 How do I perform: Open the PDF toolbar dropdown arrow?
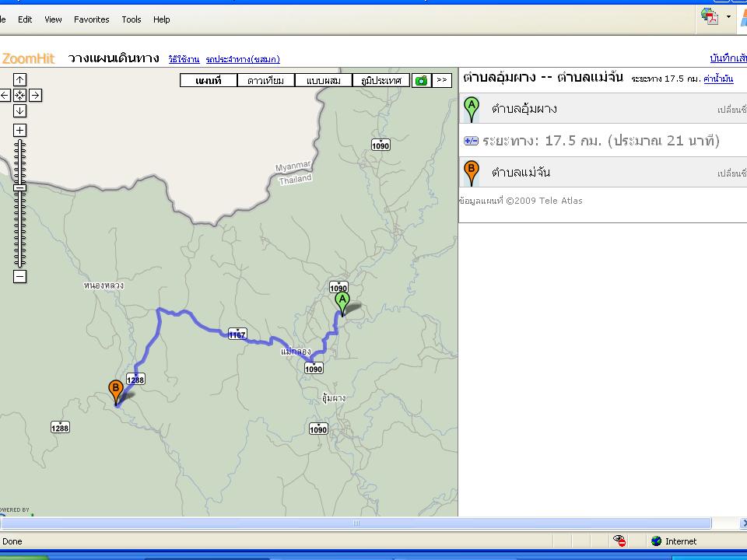(x=729, y=16)
